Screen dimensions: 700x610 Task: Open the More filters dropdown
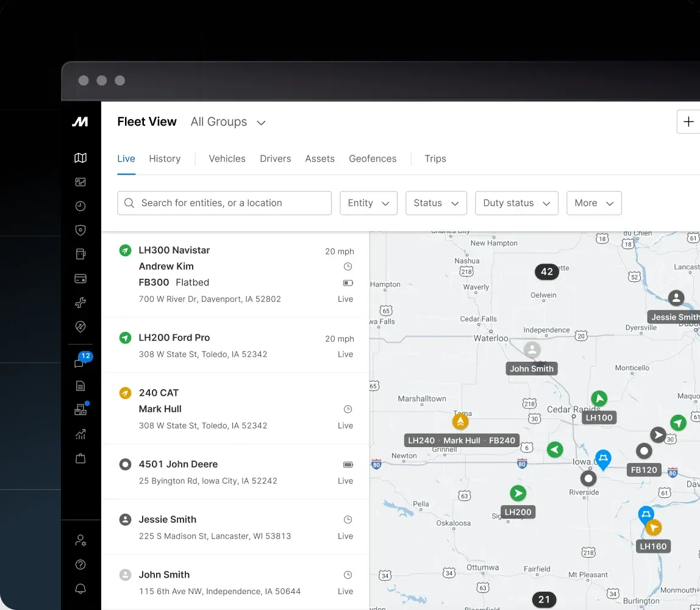click(594, 203)
